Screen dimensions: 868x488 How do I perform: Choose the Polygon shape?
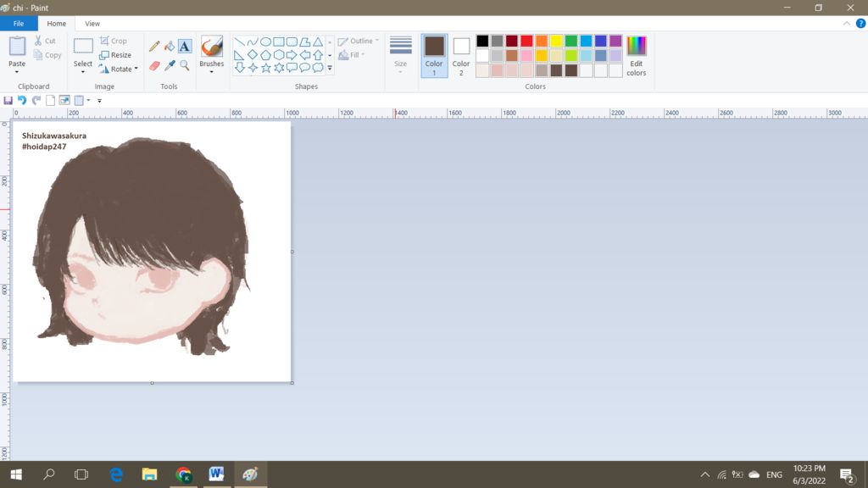click(305, 42)
